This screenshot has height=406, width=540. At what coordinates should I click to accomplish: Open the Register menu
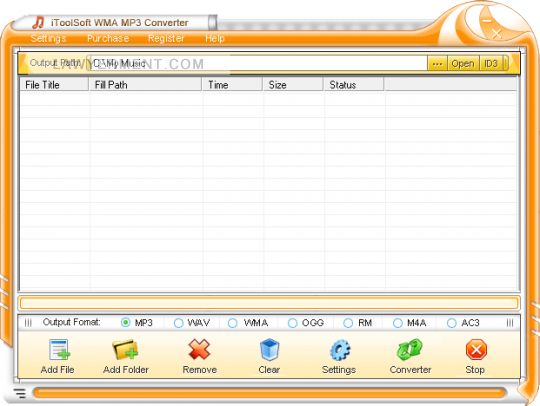tap(166, 38)
